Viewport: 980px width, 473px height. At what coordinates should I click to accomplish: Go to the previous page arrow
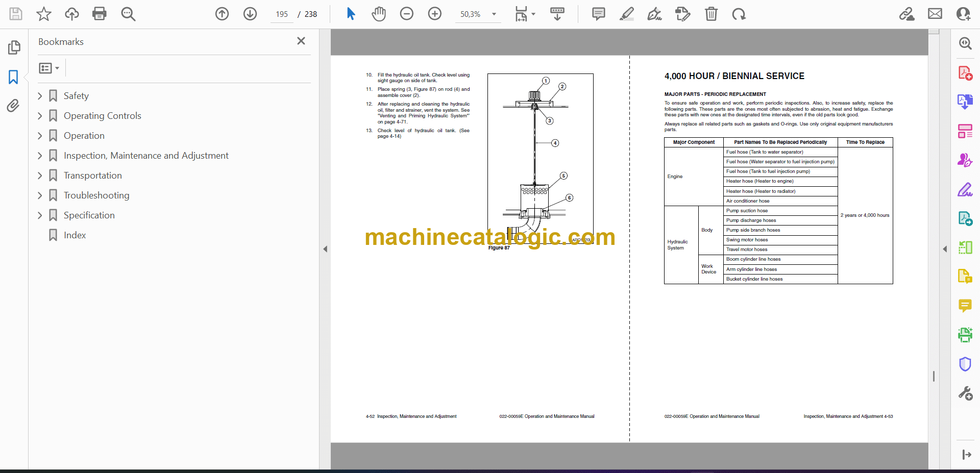click(x=222, y=14)
